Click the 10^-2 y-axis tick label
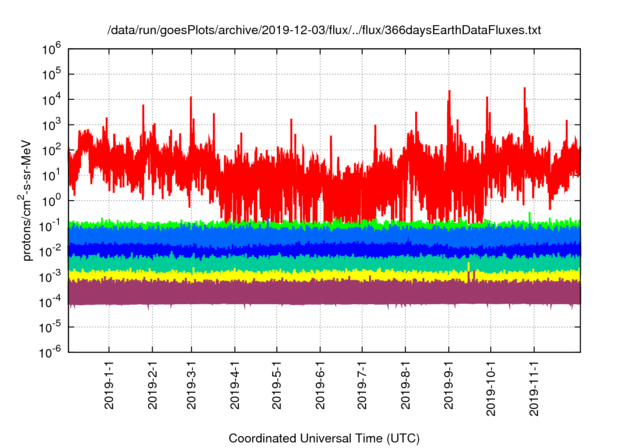 click(x=51, y=251)
